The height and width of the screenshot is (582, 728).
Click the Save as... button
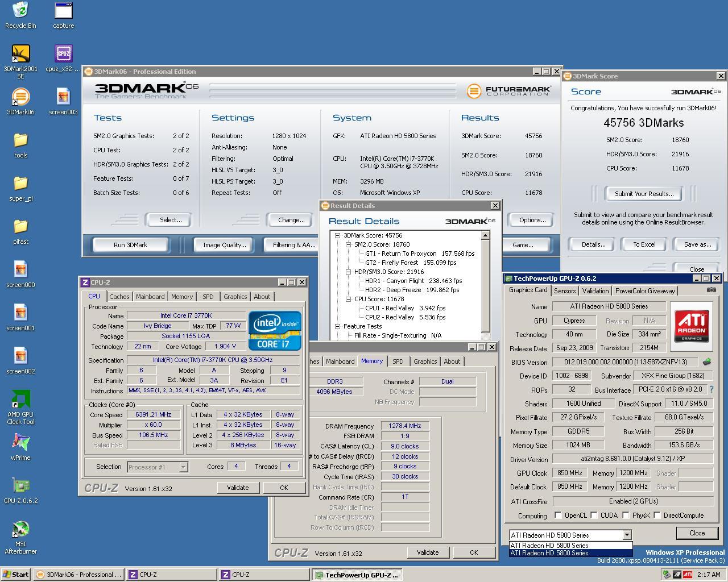click(x=698, y=244)
